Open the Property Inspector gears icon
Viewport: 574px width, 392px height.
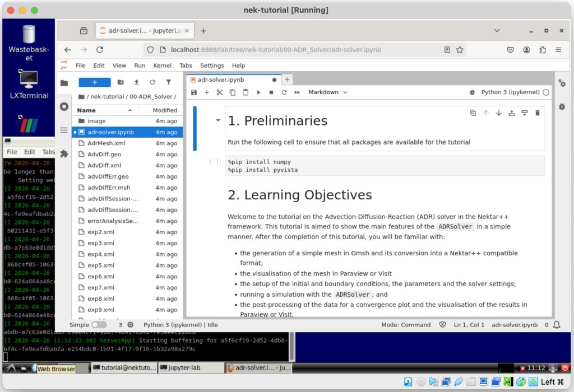click(x=562, y=83)
